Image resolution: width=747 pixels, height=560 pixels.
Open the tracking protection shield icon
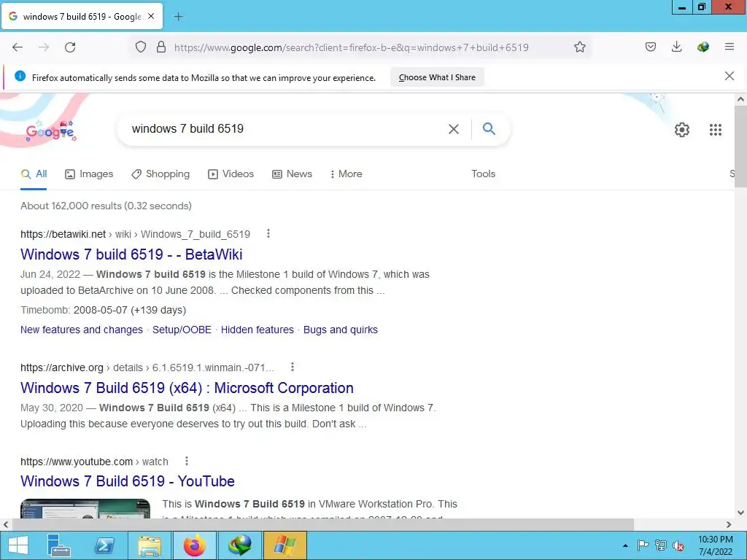click(x=141, y=47)
